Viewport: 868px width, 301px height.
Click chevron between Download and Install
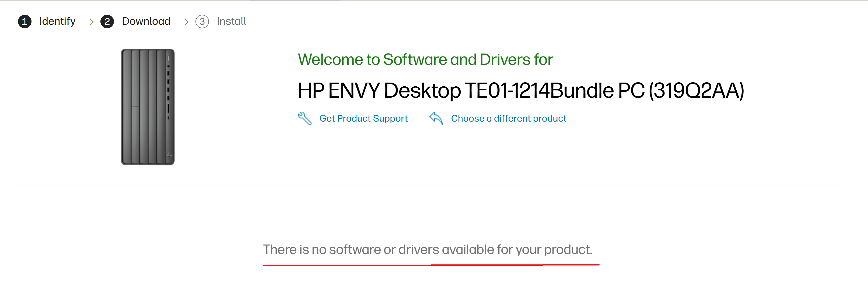[x=186, y=22]
